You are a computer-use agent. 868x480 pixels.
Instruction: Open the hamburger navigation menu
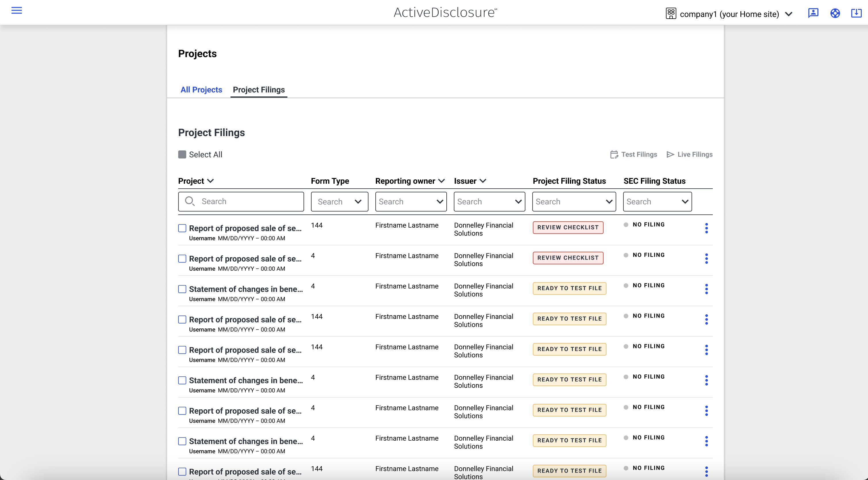[16, 10]
